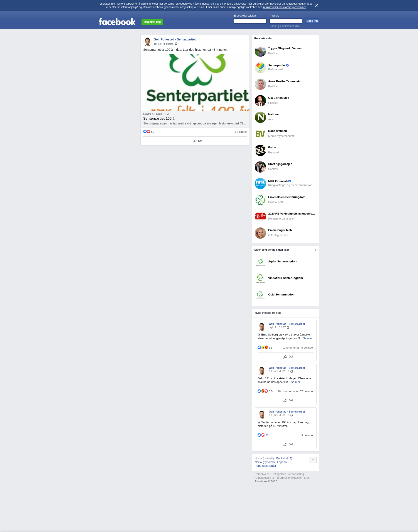Click the "E-post eller telefon" input field
Screen dimensions: 418x532
(x=250, y=21)
